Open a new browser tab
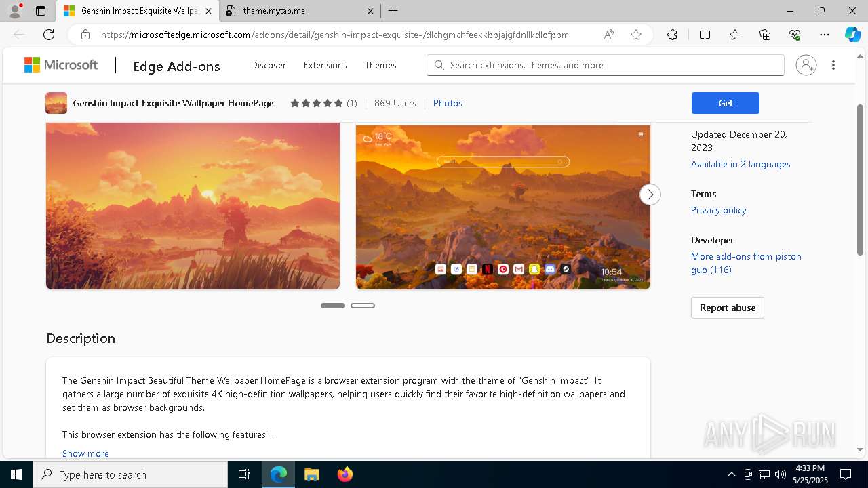Viewport: 868px width, 488px height. 393,11
